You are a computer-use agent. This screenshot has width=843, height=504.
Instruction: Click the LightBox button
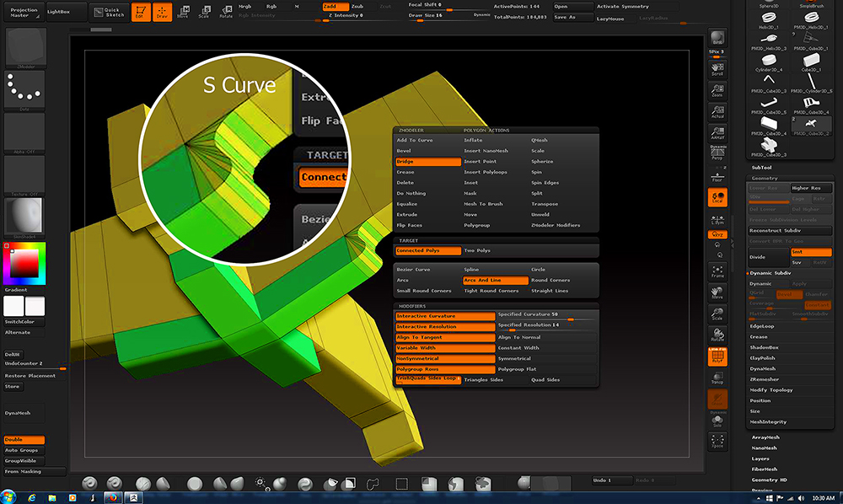coord(66,12)
